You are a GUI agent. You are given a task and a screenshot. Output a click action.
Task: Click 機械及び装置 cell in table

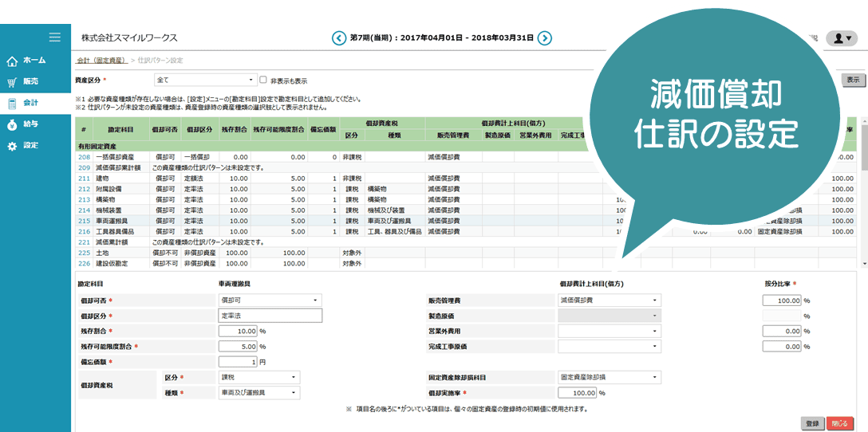[x=385, y=210]
